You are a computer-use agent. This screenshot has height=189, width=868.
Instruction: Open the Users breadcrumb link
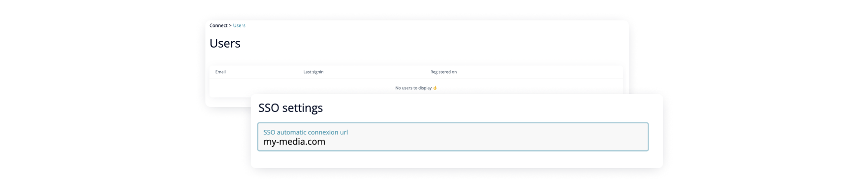239,25
